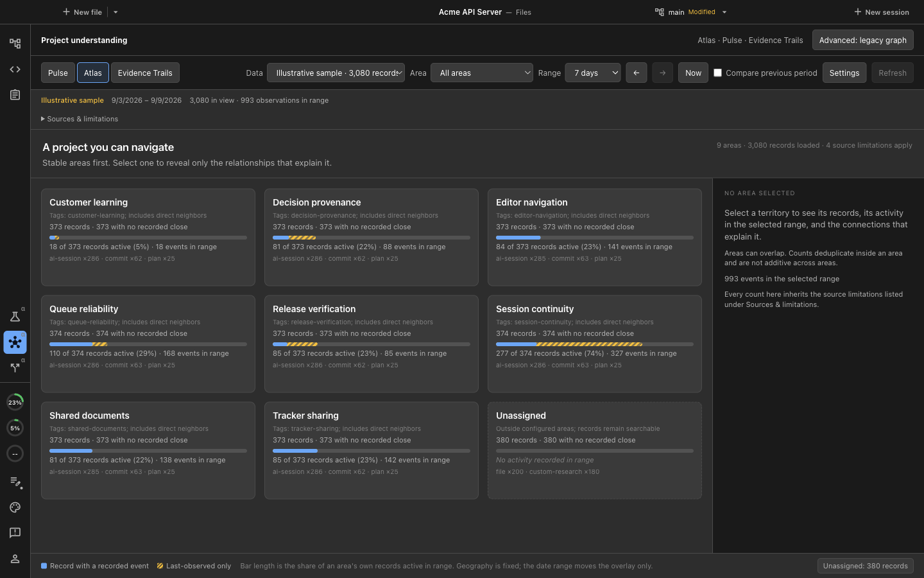Click the 5% usage ring indicator
Image resolution: width=924 pixels, height=578 pixels.
15,428
